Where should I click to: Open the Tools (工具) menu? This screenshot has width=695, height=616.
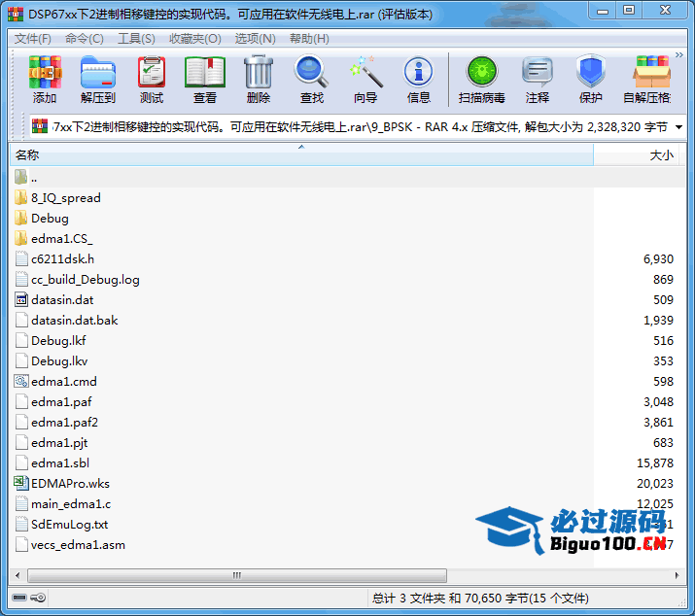136,39
